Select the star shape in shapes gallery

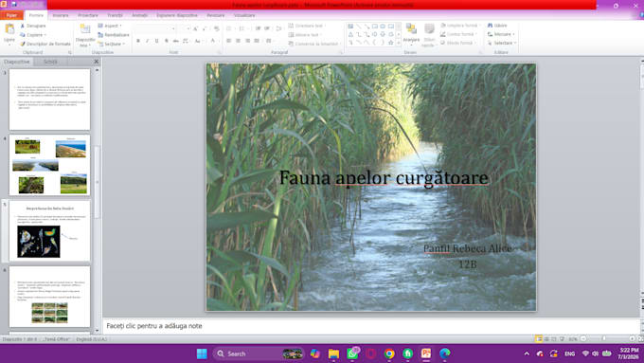(390, 43)
